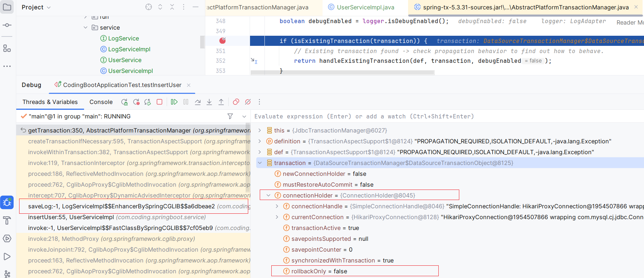Open the Build hammer tool window
The image size is (644, 278).
coord(7,220)
